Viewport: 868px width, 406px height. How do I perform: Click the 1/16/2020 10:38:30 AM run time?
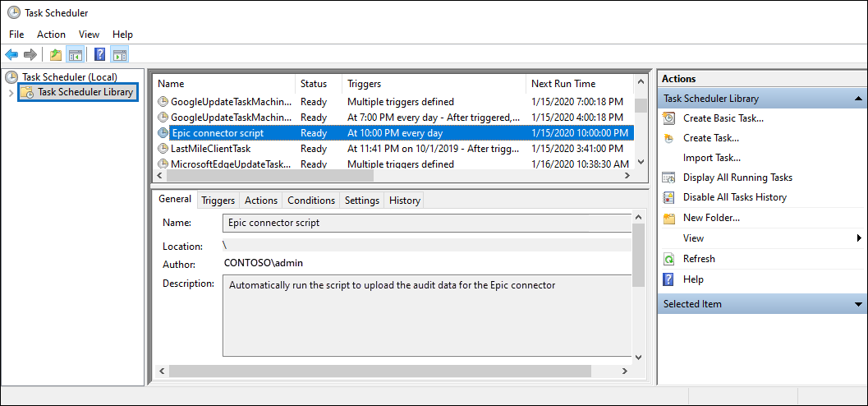(x=580, y=164)
